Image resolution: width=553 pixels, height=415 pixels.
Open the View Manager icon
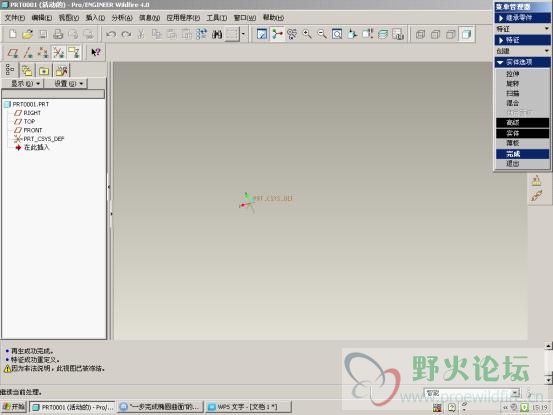click(x=398, y=34)
